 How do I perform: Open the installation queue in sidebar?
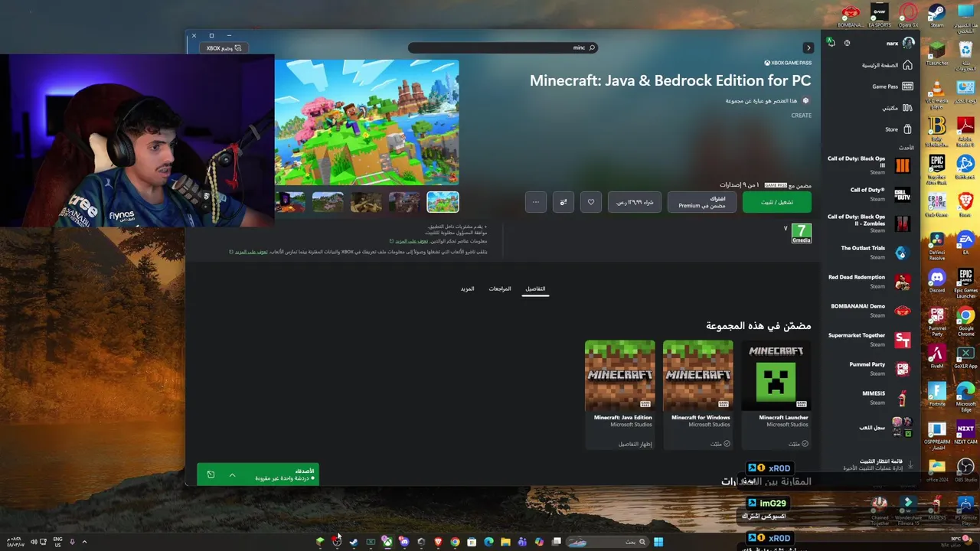coord(878,465)
